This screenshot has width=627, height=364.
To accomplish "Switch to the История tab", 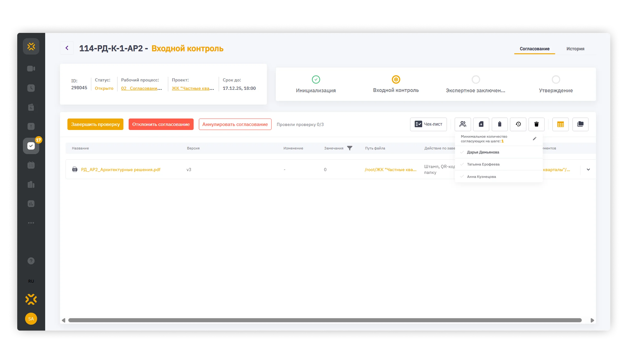I will 575,49.
